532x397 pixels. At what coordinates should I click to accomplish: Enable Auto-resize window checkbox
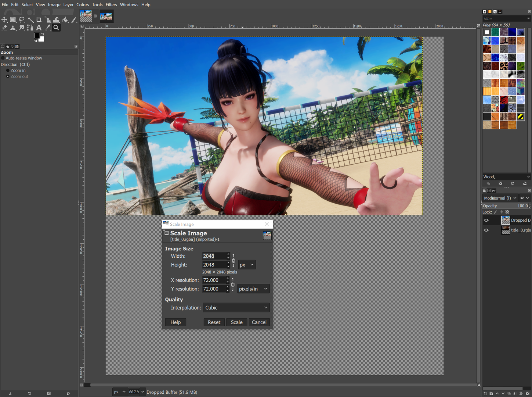(3, 58)
